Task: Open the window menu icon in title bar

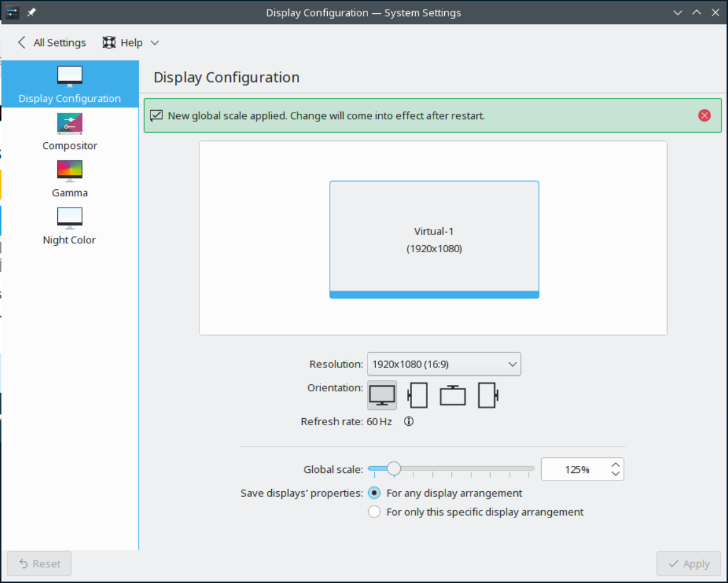Action: tap(12, 13)
